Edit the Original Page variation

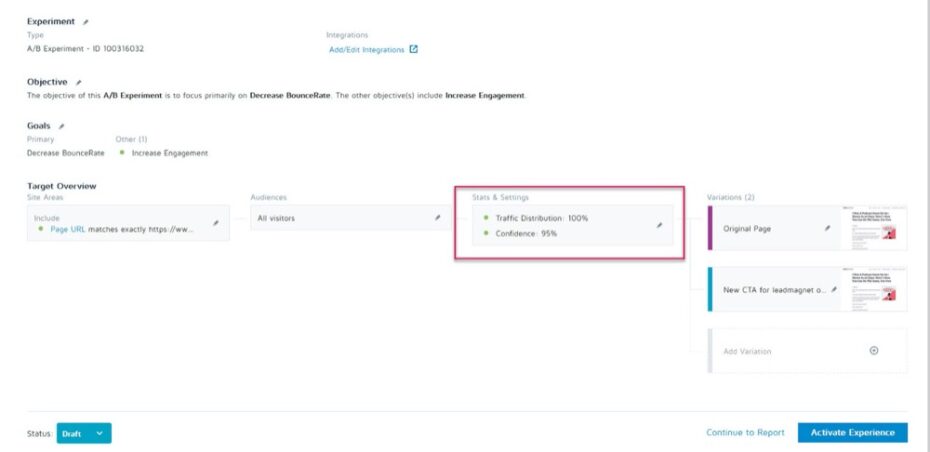point(827,228)
